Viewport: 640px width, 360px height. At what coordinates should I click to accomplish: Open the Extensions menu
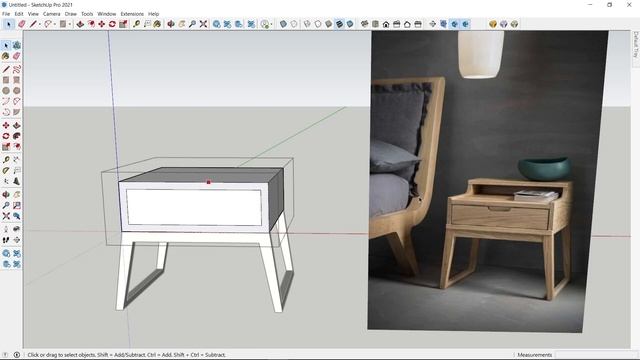pyautogui.click(x=132, y=14)
